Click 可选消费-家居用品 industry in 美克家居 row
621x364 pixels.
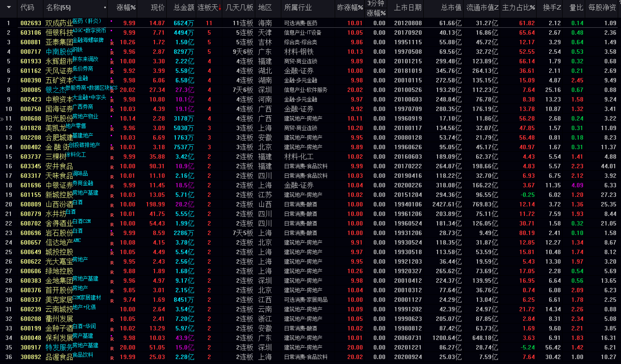point(306,300)
